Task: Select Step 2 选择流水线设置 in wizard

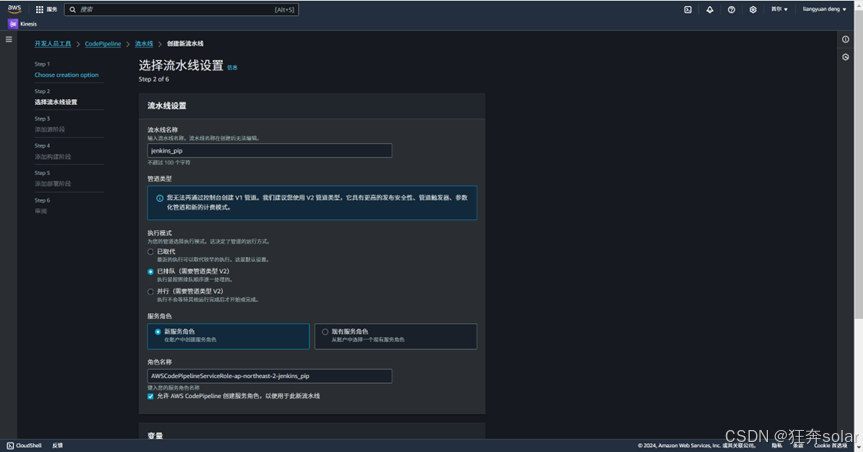Action: point(56,102)
